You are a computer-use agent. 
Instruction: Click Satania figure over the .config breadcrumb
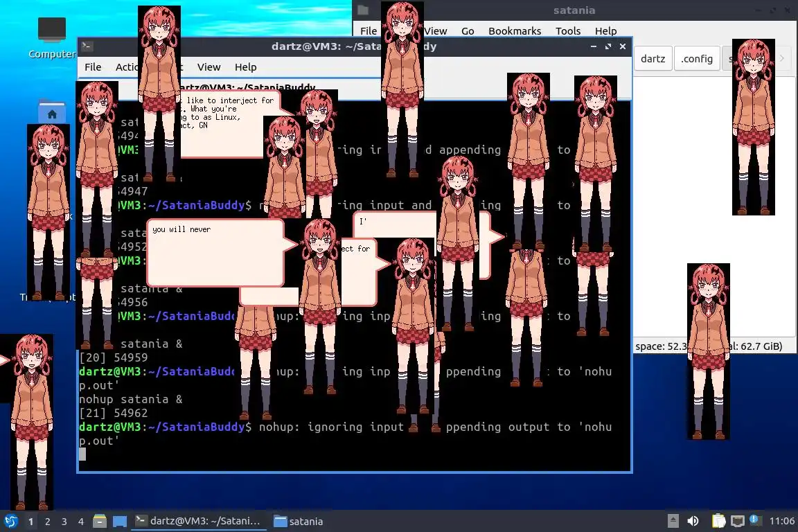click(753, 127)
